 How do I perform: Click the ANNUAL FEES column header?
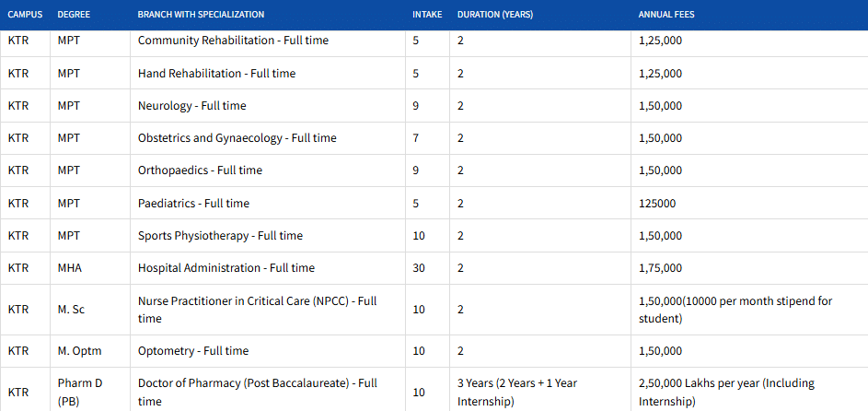click(666, 15)
